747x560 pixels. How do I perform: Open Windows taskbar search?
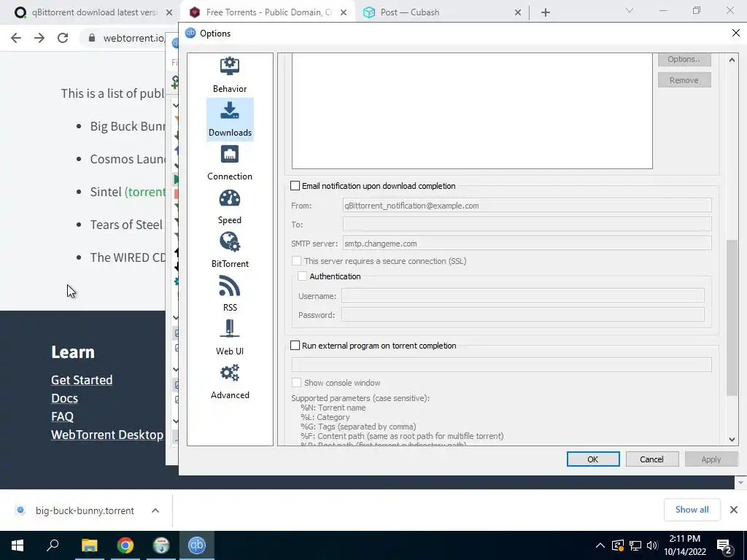tap(53, 545)
